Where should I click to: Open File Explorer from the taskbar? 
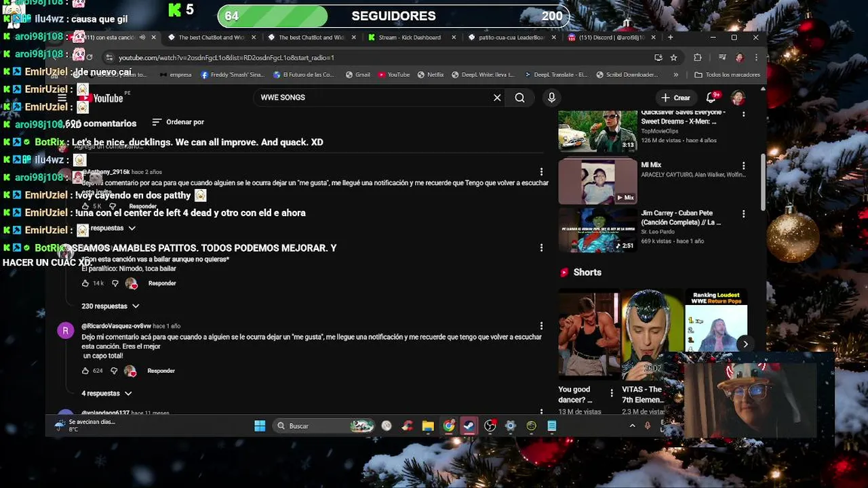tap(428, 426)
